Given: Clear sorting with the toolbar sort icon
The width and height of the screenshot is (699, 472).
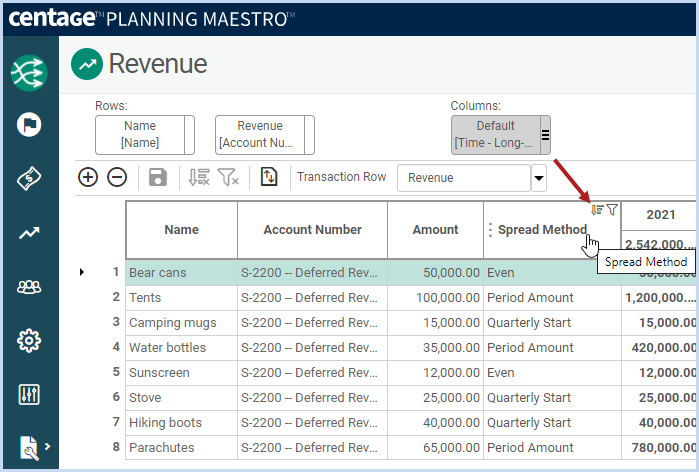Looking at the screenshot, I should (x=199, y=177).
